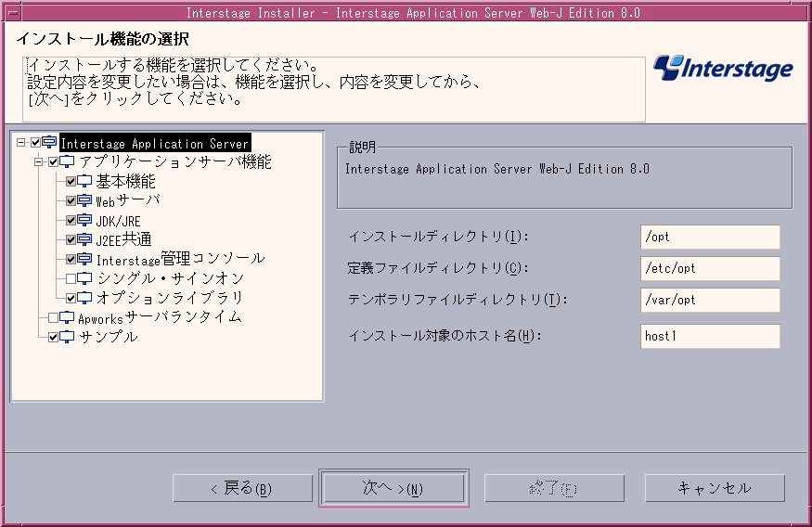
Task: Click the JDK/JRE component icon
Action: (x=84, y=221)
